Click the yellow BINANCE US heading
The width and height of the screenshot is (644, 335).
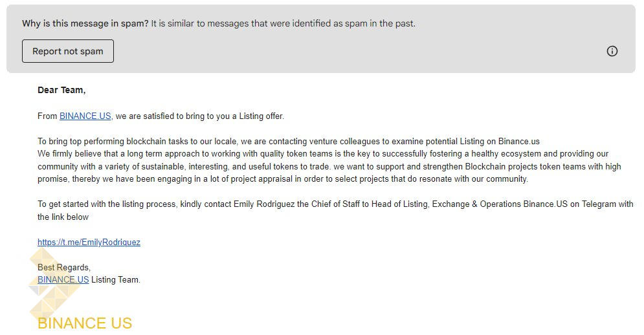[85, 323]
